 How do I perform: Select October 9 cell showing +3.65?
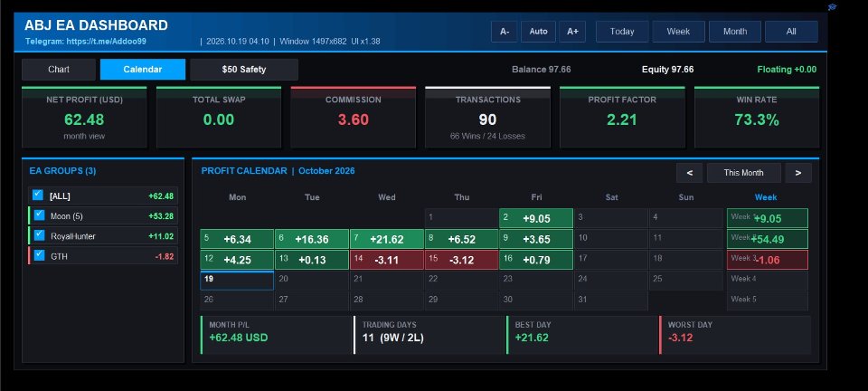coord(536,239)
